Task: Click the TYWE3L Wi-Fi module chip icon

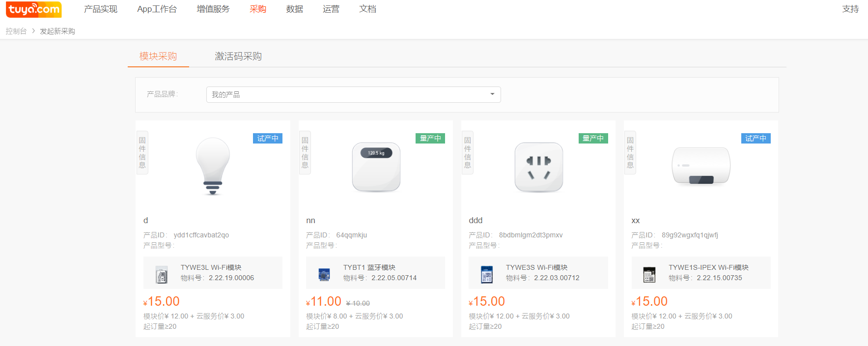Action: 162,274
